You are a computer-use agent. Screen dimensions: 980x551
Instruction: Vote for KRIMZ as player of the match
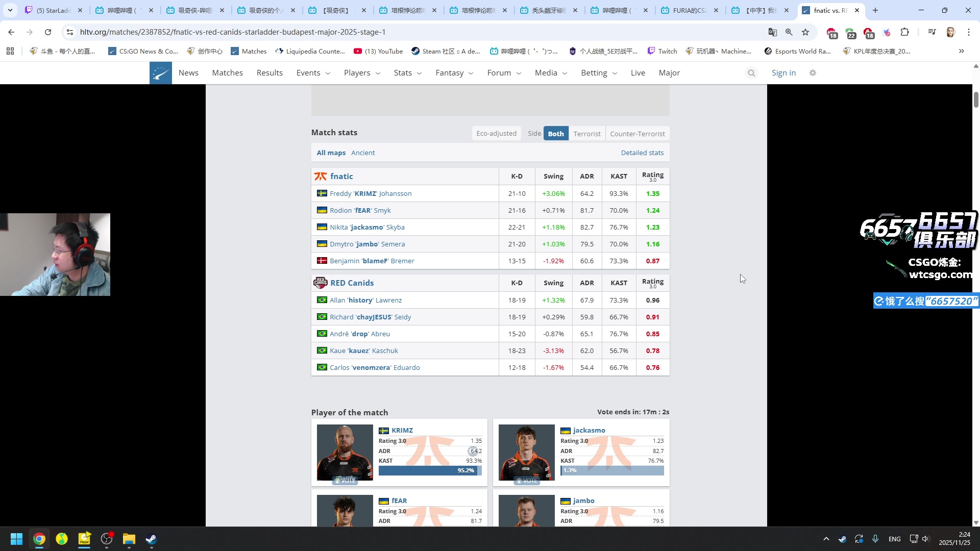coord(345,480)
